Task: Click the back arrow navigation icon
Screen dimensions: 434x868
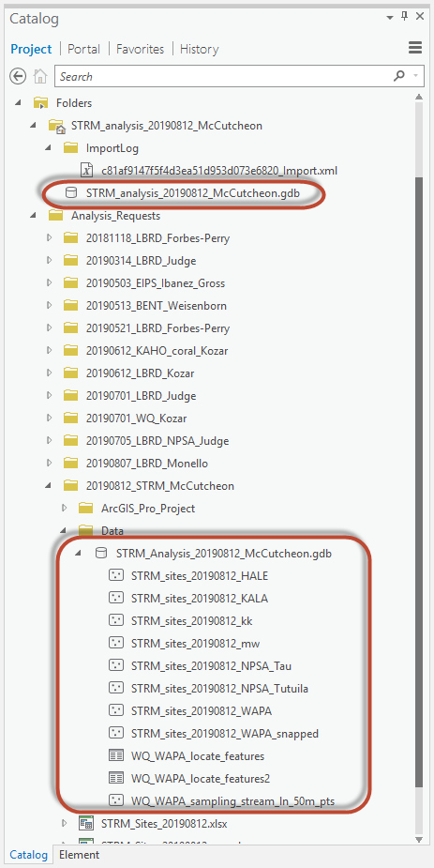Action: (18, 76)
